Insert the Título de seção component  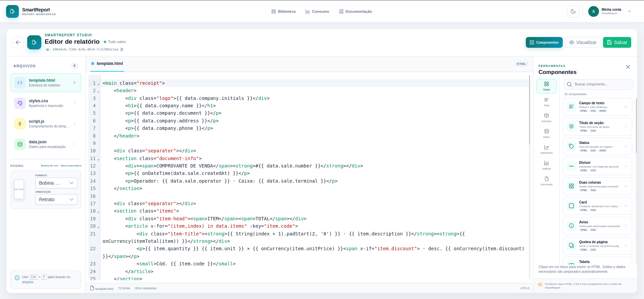click(x=598, y=126)
